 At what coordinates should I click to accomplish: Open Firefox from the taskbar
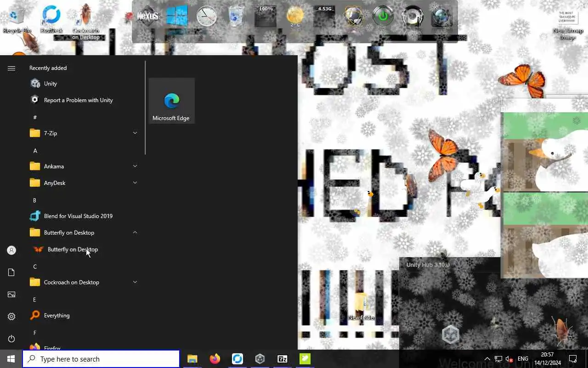click(x=215, y=359)
